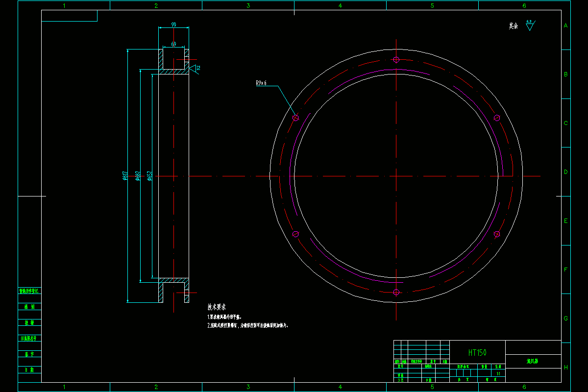Select the 旧底图总号 cell in left margin table
This screenshot has height=392, width=588.
(x=29, y=338)
